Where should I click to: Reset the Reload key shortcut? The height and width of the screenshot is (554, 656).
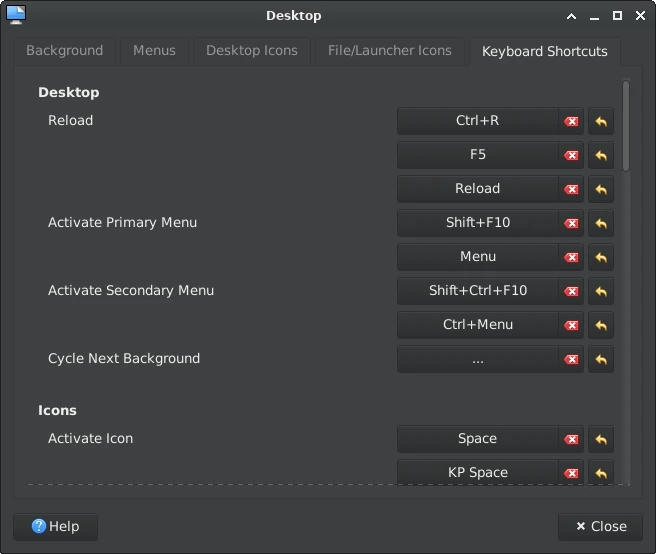pos(601,189)
